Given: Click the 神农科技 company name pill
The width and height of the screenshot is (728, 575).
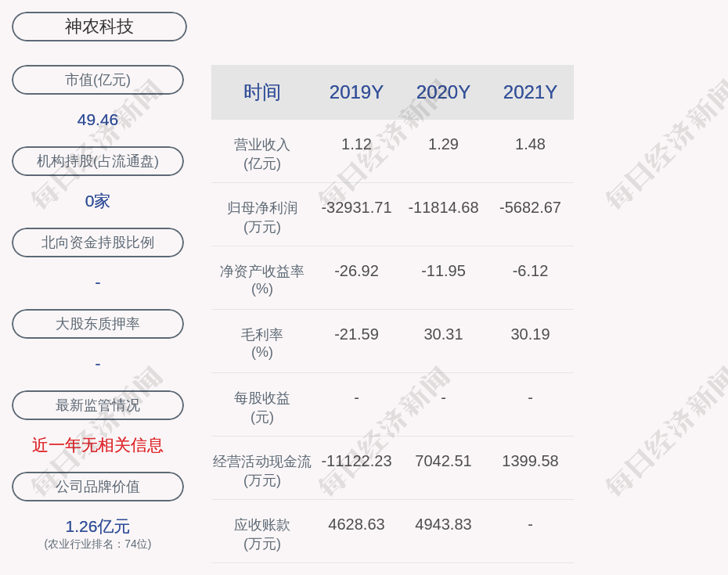Looking at the screenshot, I should [99, 27].
